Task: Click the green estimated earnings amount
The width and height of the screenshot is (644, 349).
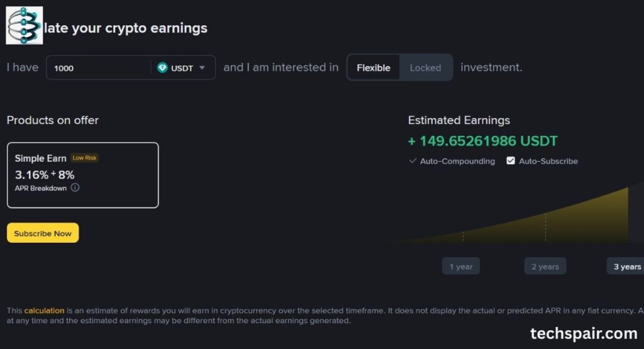Action: [482, 141]
